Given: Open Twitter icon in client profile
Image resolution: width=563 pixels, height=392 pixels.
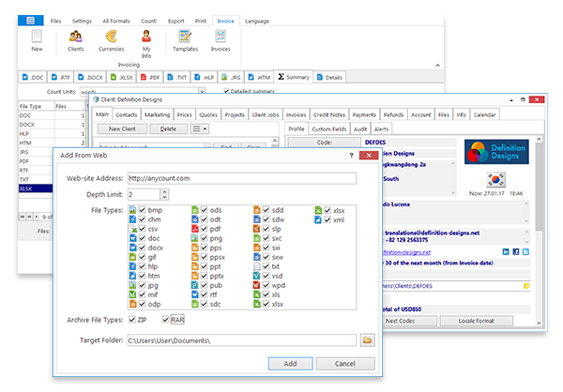Looking at the screenshot, I should [525, 252].
